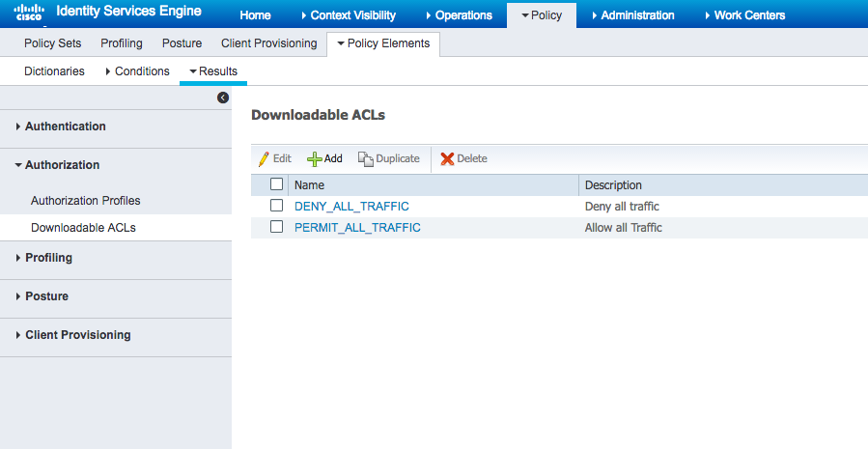Viewport: 868px width, 449px height.
Task: Toggle the select-all checkbox in header
Action: [276, 183]
